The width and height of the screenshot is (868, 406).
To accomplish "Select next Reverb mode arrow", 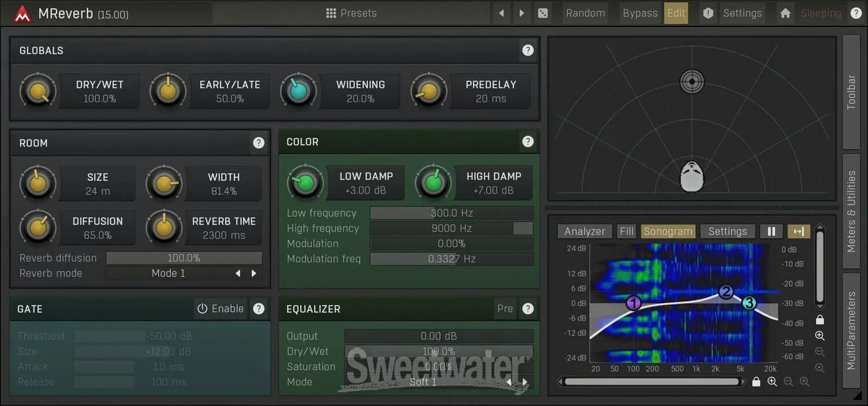I will pyautogui.click(x=253, y=273).
